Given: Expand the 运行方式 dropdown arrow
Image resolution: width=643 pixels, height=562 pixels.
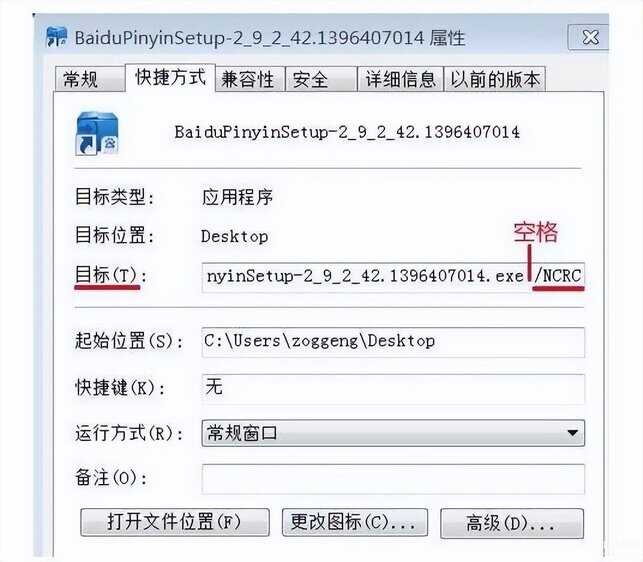Looking at the screenshot, I should pos(572,433).
